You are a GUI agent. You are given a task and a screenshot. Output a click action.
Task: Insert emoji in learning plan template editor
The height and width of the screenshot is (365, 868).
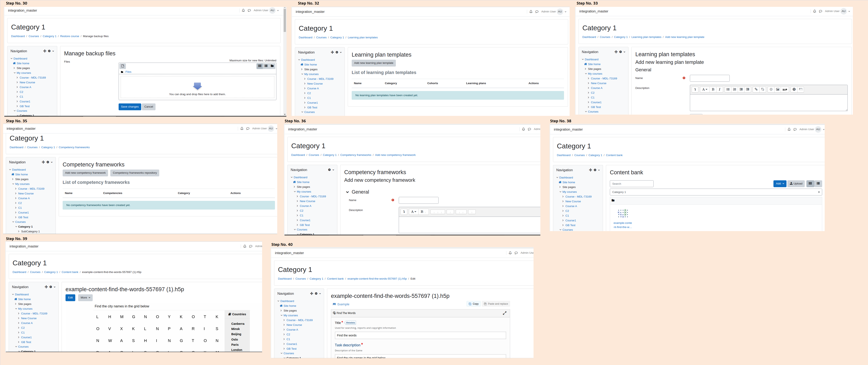[x=771, y=90]
